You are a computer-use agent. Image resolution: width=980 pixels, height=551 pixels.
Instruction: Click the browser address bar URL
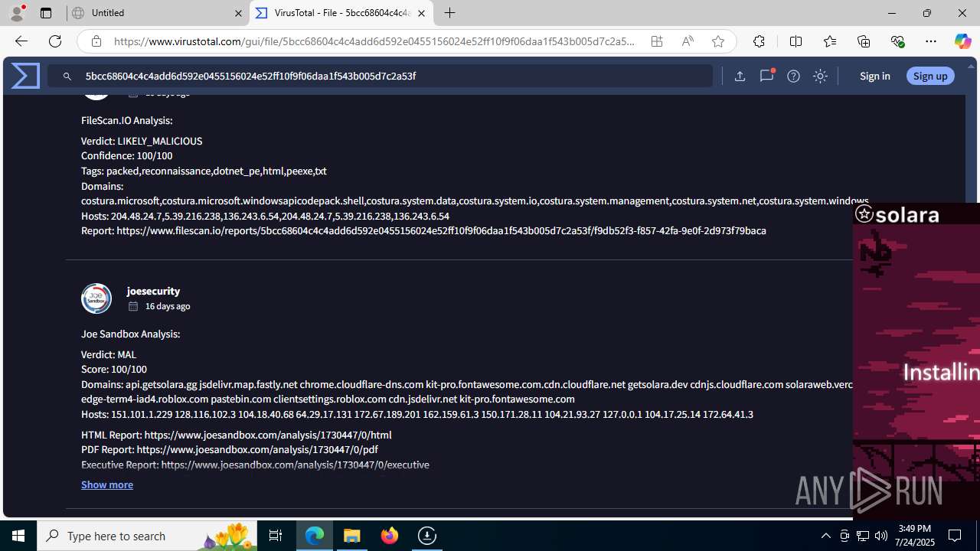[x=374, y=41]
